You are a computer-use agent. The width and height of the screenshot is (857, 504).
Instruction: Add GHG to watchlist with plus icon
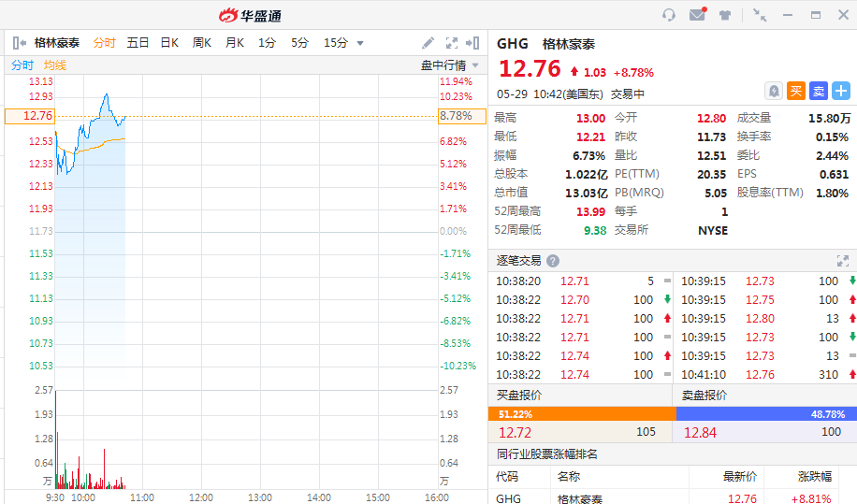(x=840, y=91)
